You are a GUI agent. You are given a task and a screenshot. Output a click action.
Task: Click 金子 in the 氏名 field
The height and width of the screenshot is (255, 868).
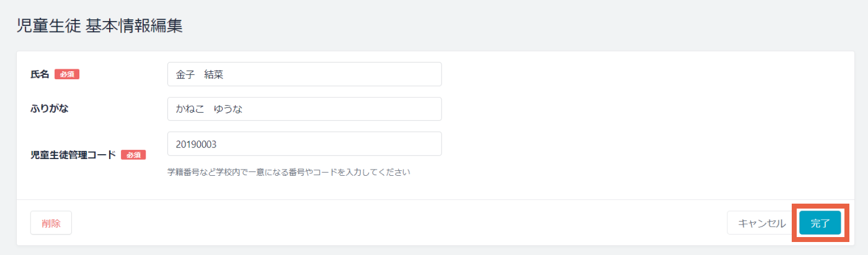pyautogui.click(x=185, y=74)
